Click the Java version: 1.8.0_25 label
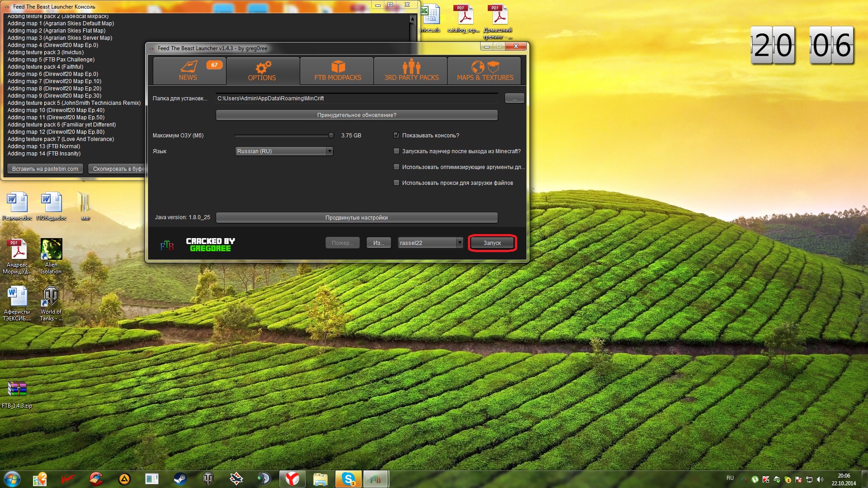 tap(182, 217)
